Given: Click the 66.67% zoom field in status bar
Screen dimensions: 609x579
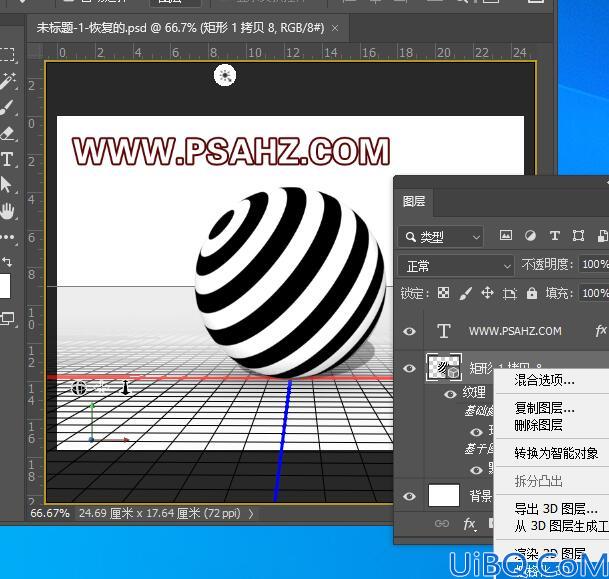Looking at the screenshot, I should 50,513.
